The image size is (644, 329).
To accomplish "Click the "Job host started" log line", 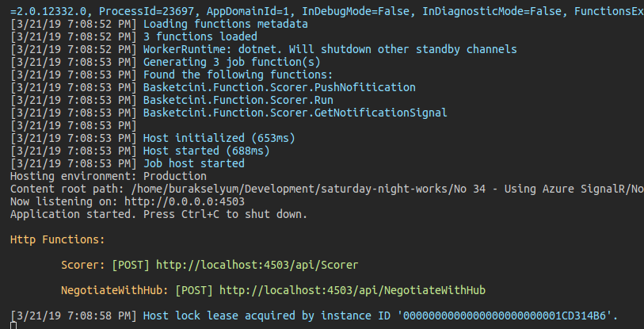I will coord(193,163).
